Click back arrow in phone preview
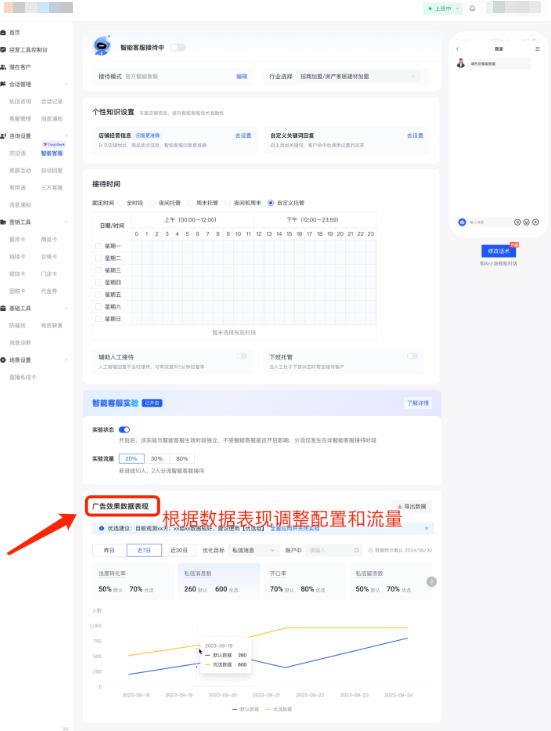 coord(457,49)
